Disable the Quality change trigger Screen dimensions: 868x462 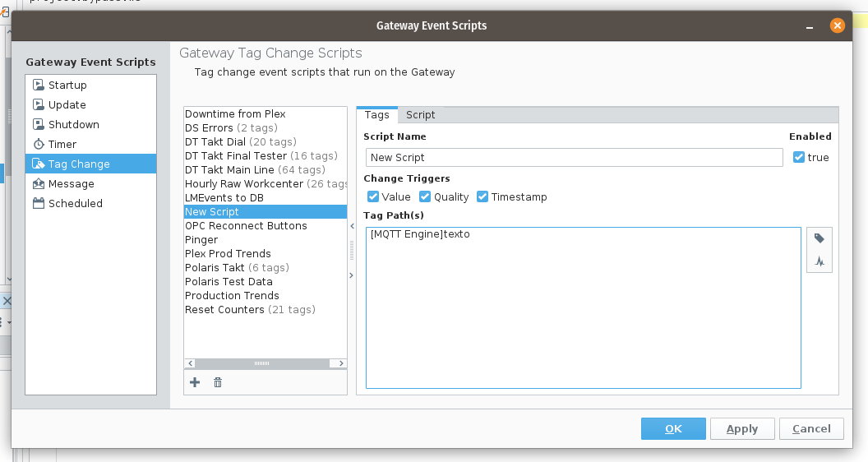(x=425, y=196)
